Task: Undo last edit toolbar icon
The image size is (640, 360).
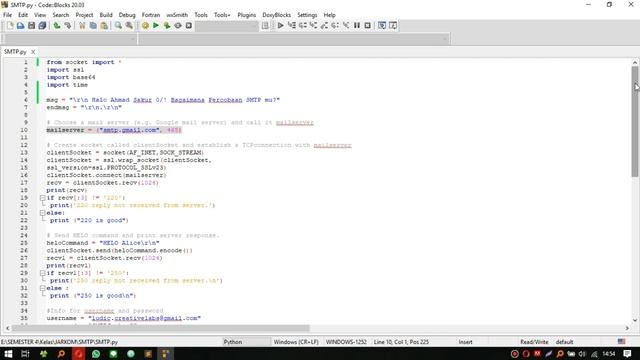Action: pyautogui.click(x=57, y=25)
